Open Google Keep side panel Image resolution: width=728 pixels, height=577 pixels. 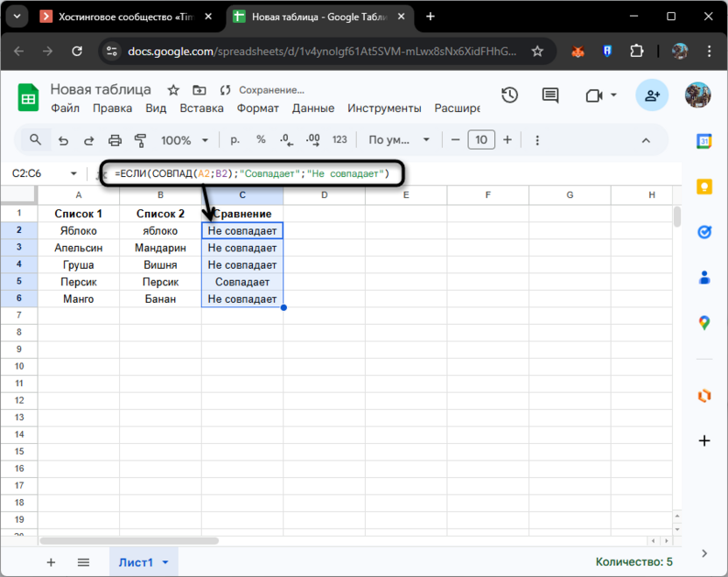pos(704,186)
